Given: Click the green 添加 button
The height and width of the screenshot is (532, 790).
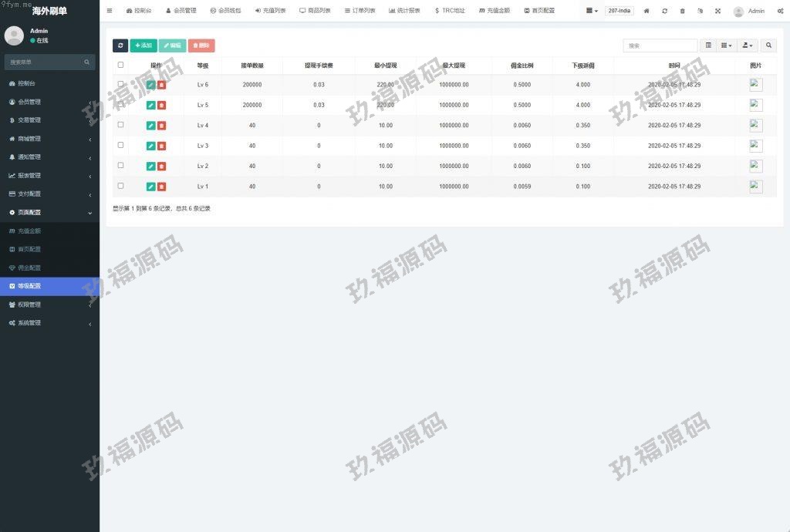Looking at the screenshot, I should [x=143, y=45].
